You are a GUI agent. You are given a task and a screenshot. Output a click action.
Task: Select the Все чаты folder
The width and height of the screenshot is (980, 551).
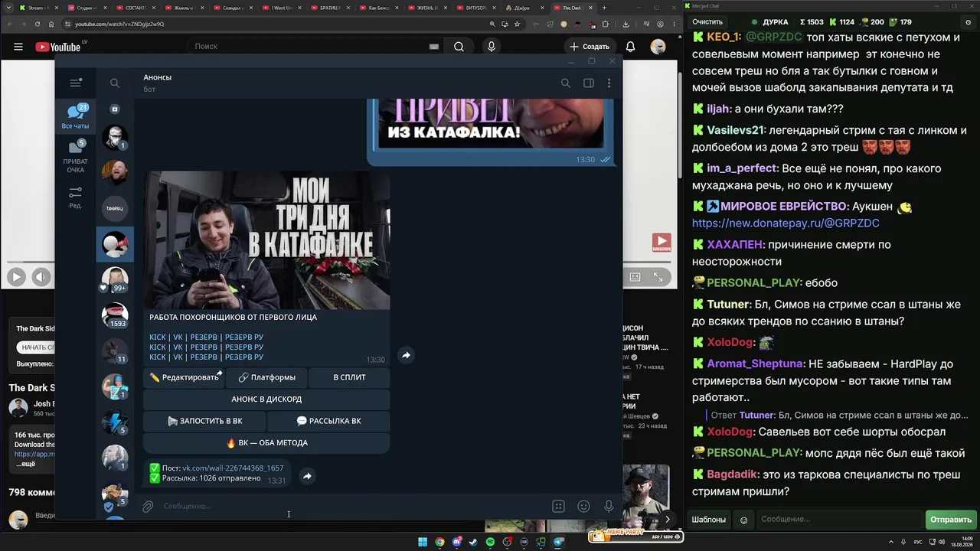pyautogui.click(x=75, y=116)
